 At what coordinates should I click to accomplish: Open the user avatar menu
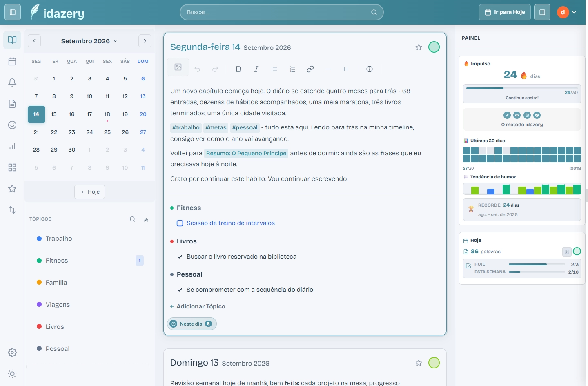click(x=567, y=12)
